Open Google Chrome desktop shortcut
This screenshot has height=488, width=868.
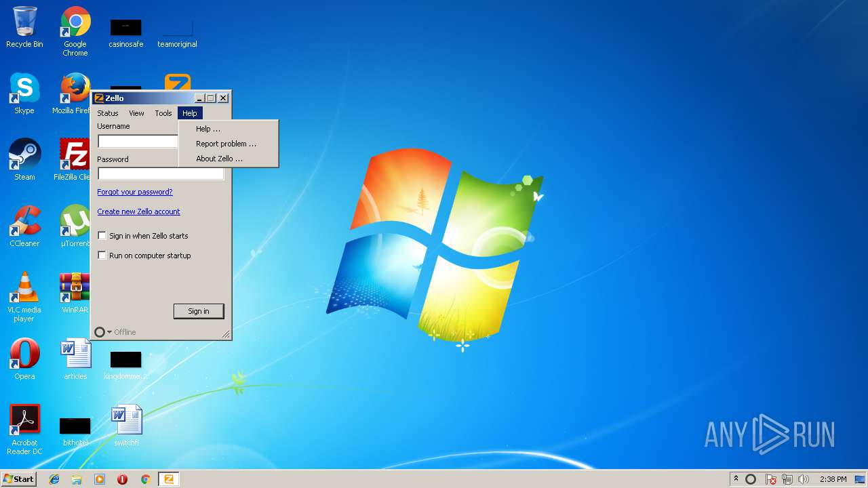75,31
